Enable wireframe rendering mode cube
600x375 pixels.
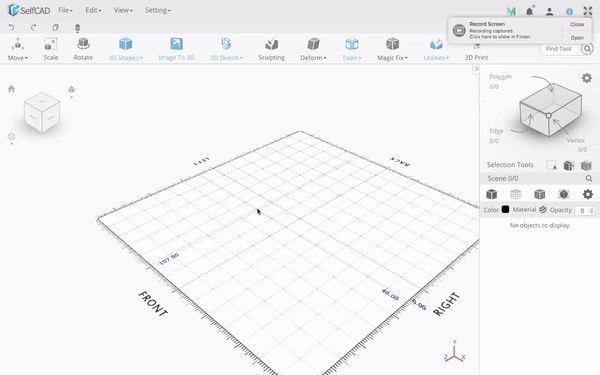pos(515,194)
